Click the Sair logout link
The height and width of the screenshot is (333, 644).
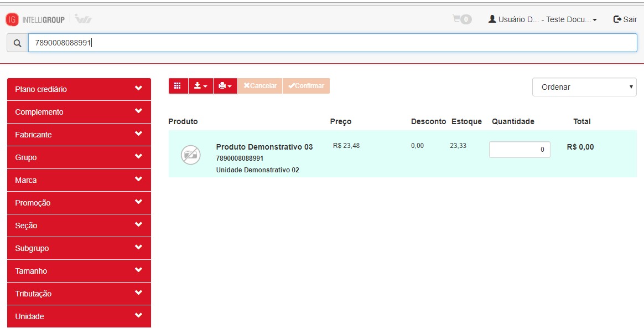pos(625,19)
